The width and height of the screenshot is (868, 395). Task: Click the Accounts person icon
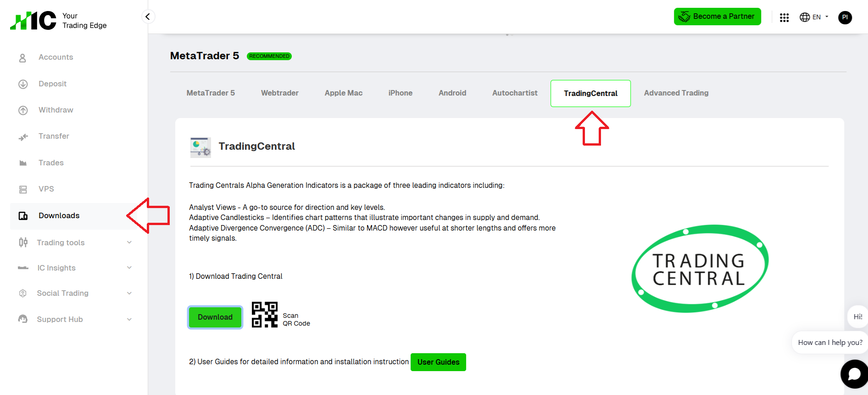22,58
